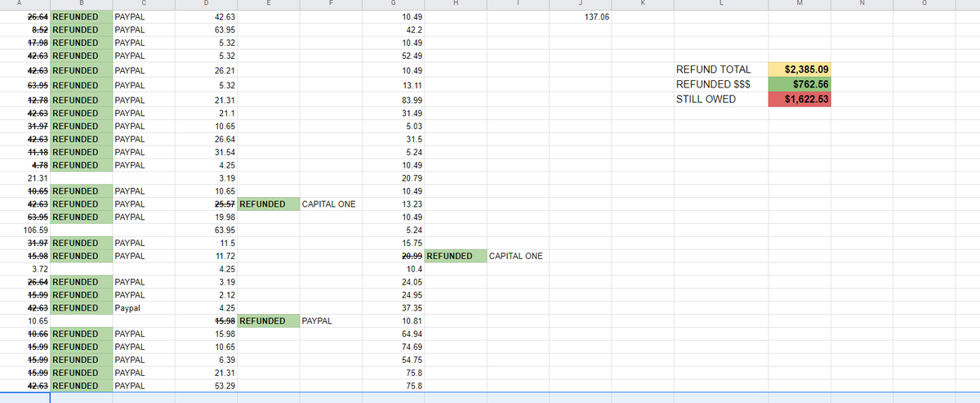This screenshot has height=403, width=980.
Task: Select column B header
Action: point(81,4)
